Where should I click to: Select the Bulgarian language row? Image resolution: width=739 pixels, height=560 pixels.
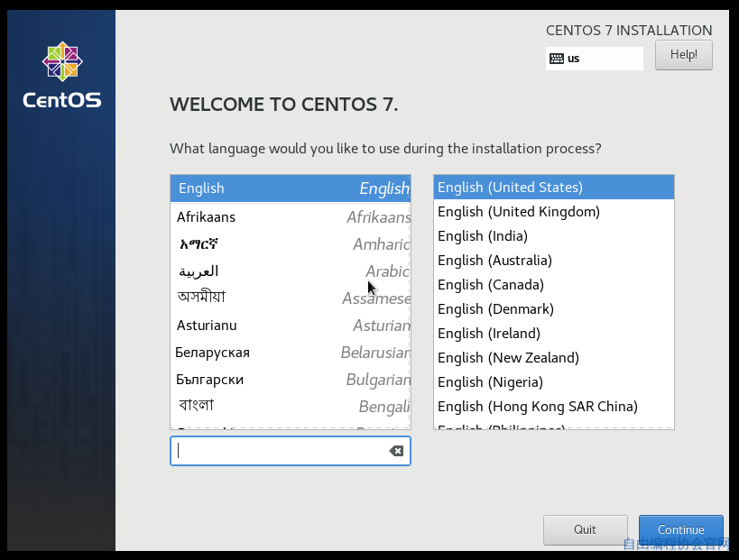(x=291, y=380)
